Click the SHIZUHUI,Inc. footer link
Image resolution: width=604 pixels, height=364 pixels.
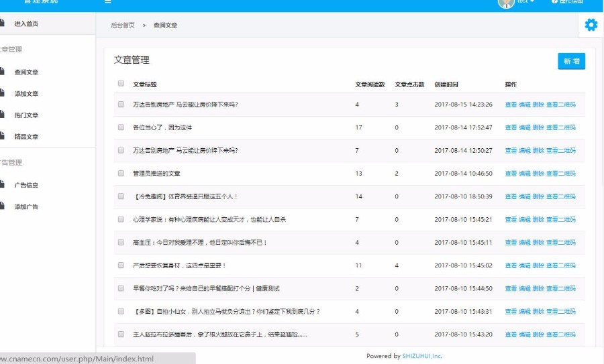click(422, 356)
